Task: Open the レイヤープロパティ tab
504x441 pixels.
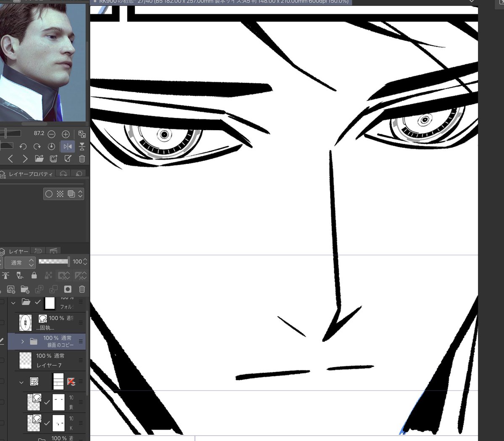Action: tap(27, 174)
